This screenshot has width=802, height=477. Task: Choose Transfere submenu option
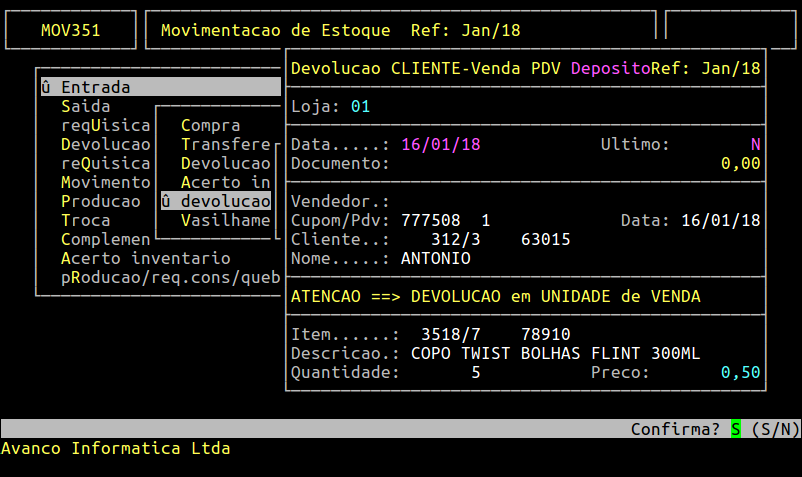pyautogui.click(x=226, y=144)
